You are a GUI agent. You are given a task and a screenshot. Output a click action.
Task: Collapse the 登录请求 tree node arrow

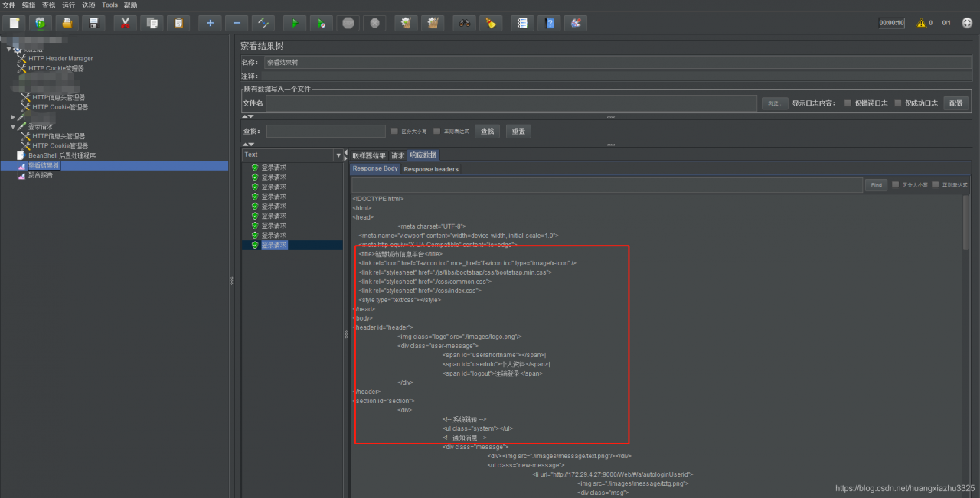(13, 127)
